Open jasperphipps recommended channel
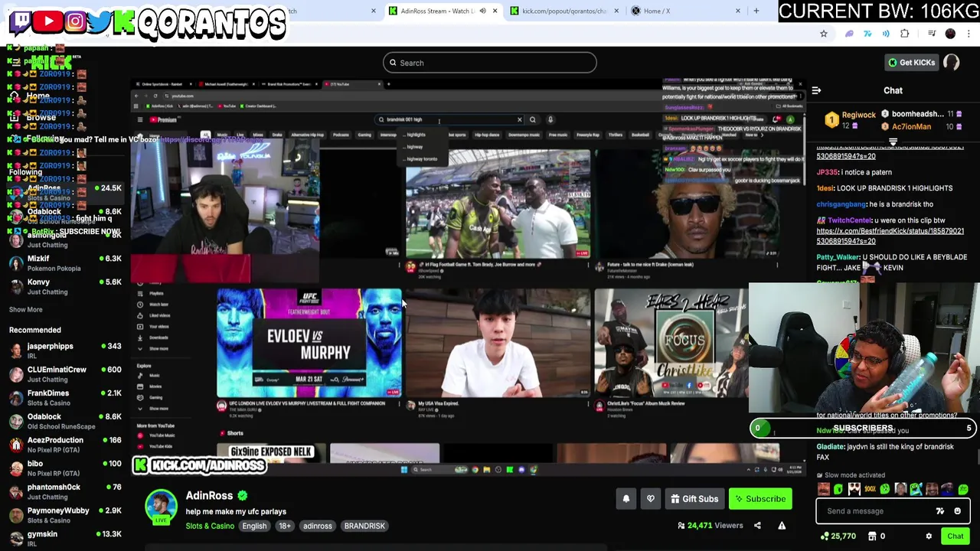Image resolution: width=980 pixels, height=551 pixels. 65,351
